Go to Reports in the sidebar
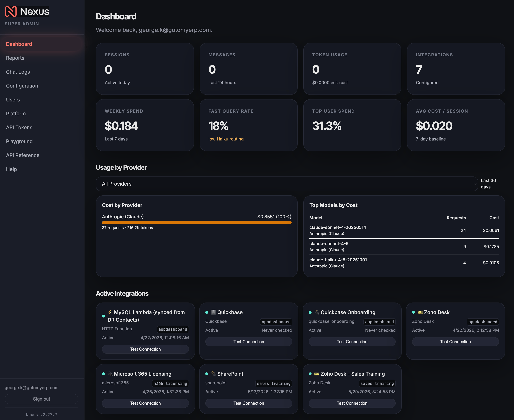 (42, 58)
